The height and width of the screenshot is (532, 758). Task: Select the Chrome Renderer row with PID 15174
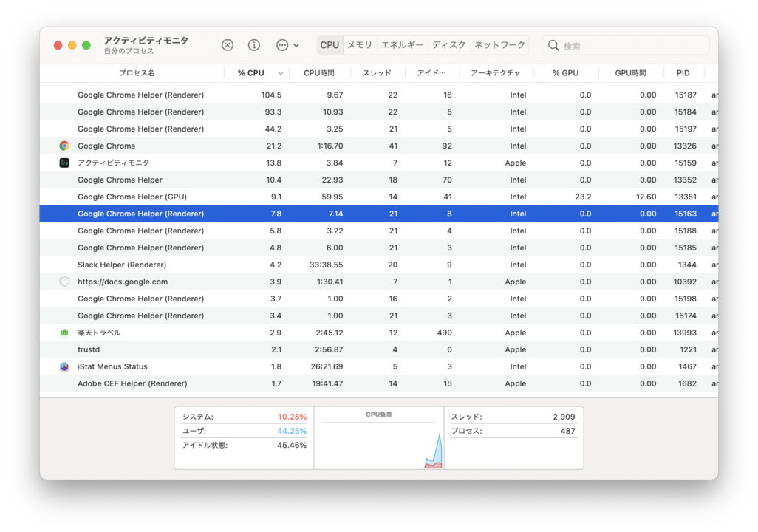point(379,316)
